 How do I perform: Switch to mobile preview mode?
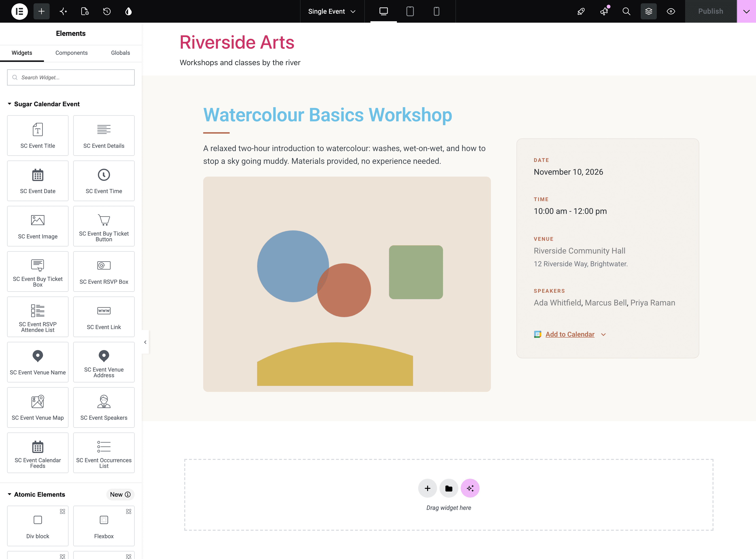437,12
